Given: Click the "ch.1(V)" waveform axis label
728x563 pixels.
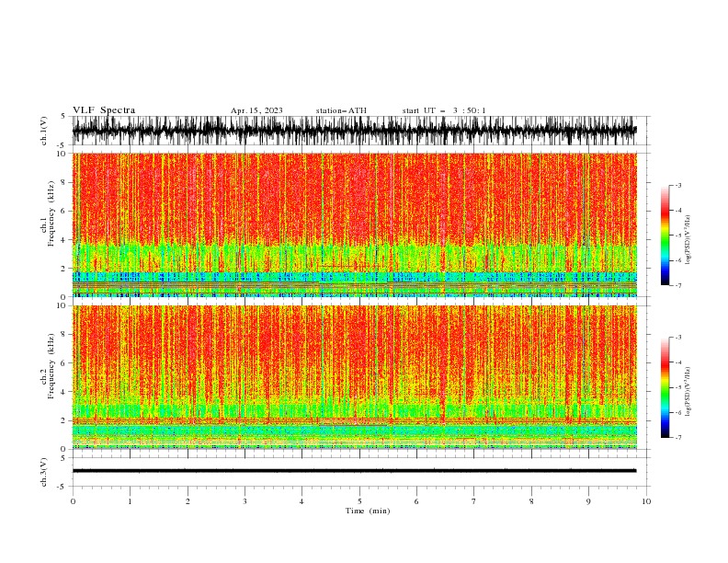Looking at the screenshot, I should pyautogui.click(x=44, y=131).
